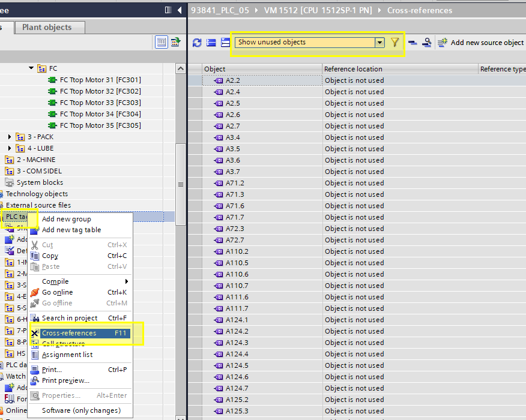
Task: Click the refresh cross-references icon
Action: coord(197,43)
